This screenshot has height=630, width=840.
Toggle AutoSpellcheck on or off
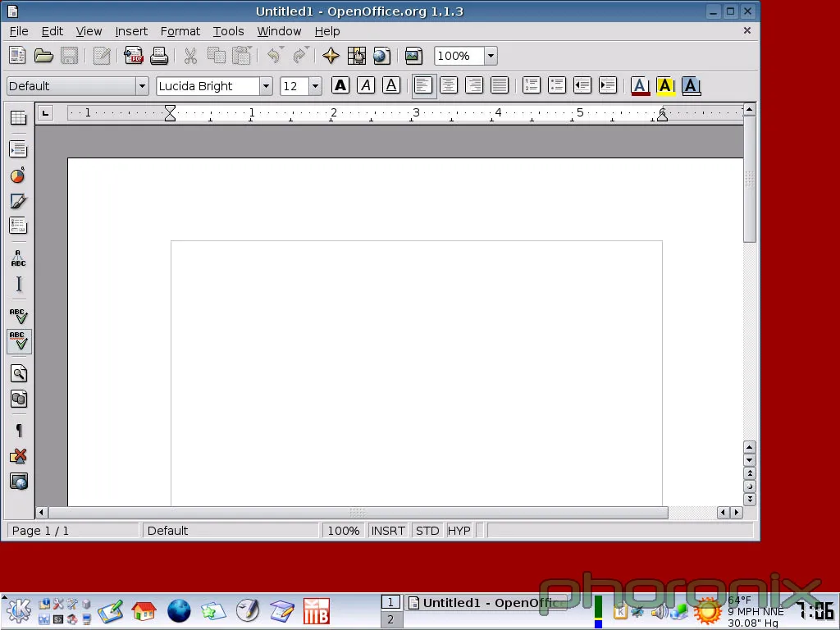(x=19, y=341)
